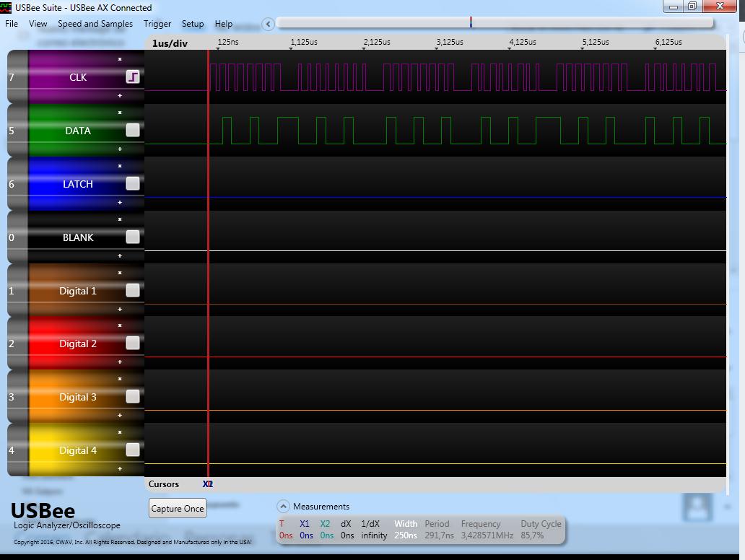745x560 pixels.
Task: Click the position marker in overview bar
Action: 471,22
